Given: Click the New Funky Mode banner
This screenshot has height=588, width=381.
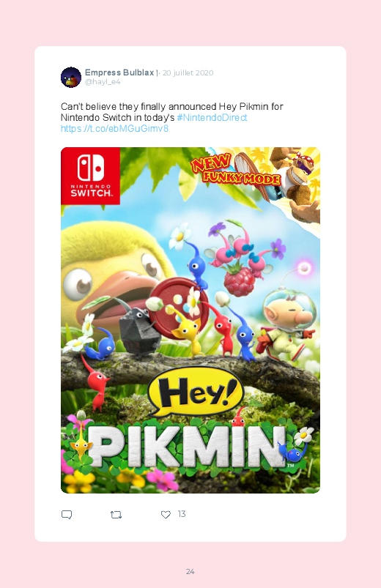Looking at the screenshot, I should click(x=235, y=170).
